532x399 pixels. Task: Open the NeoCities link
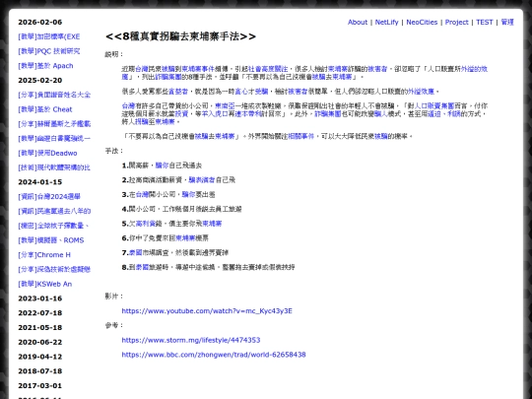[x=422, y=23]
